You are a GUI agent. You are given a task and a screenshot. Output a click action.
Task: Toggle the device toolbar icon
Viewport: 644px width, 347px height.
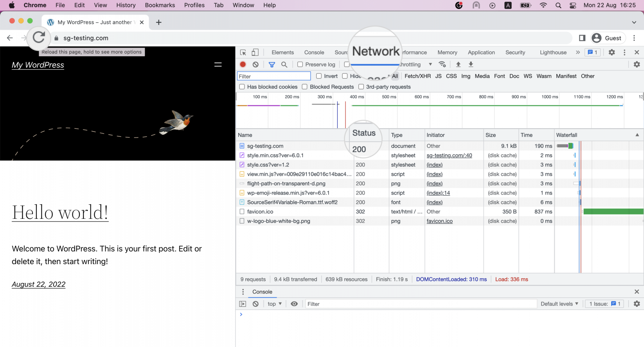255,52
